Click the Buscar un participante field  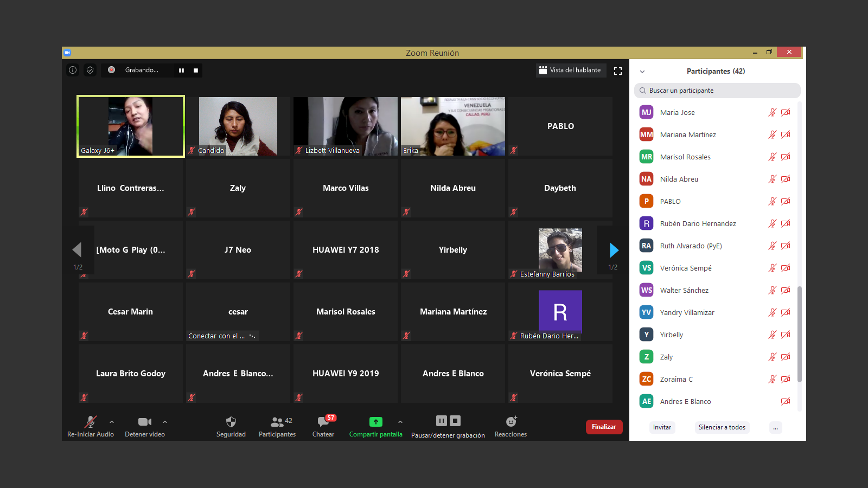pos(717,91)
